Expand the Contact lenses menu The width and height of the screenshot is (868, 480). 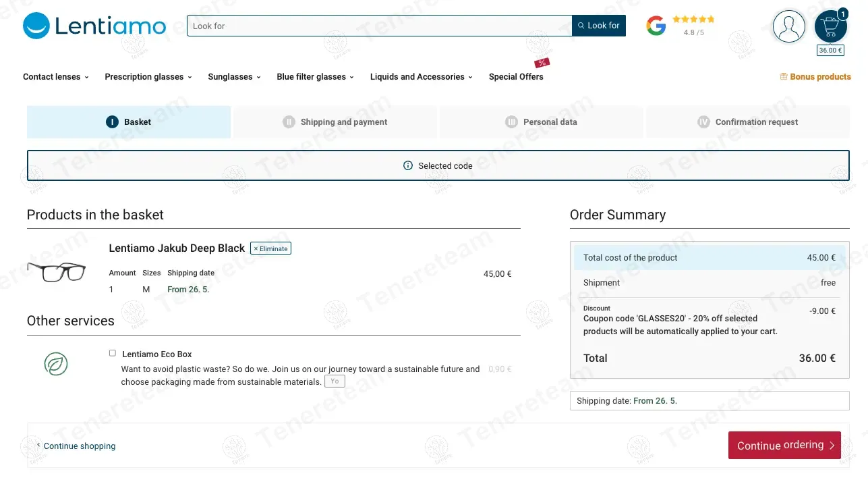point(56,77)
